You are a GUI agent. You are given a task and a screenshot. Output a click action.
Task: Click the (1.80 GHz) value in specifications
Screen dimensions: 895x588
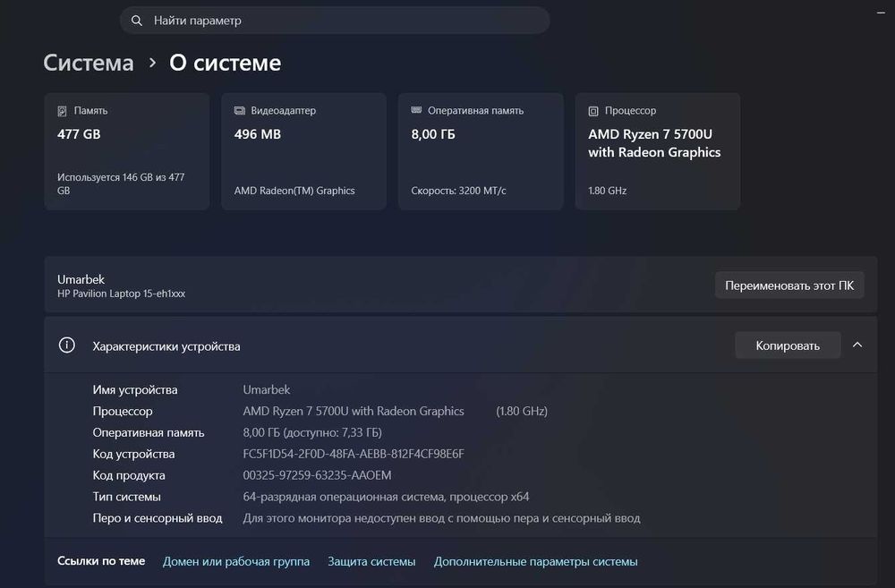pyautogui.click(x=522, y=411)
